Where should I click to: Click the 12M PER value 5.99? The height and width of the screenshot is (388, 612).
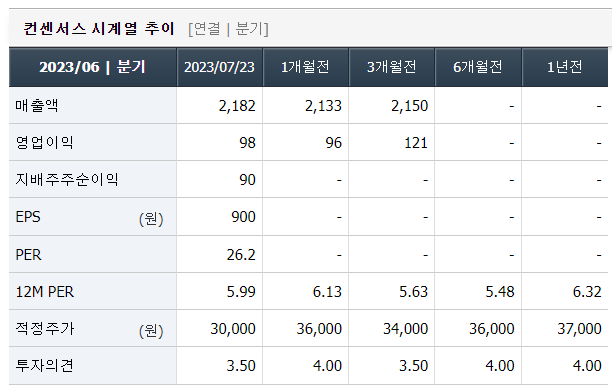tap(241, 292)
